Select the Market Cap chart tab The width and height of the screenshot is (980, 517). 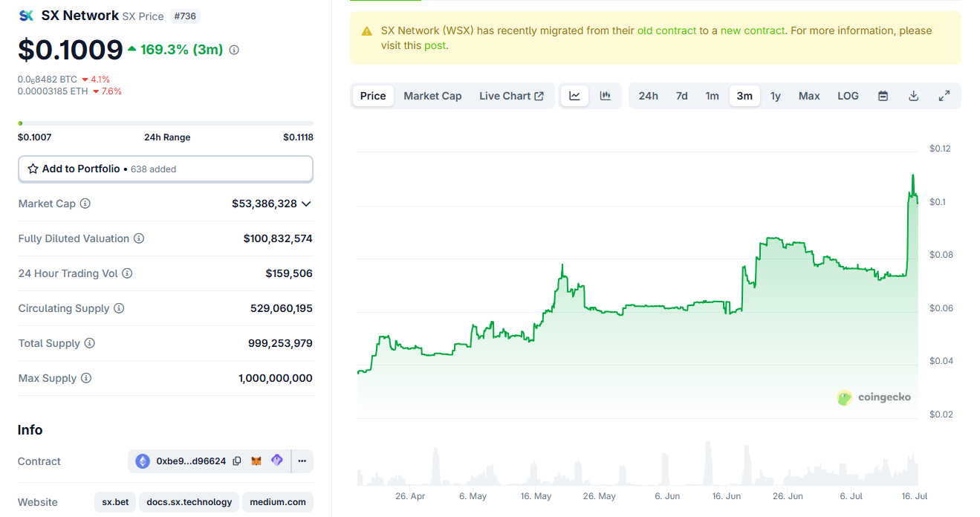click(432, 96)
